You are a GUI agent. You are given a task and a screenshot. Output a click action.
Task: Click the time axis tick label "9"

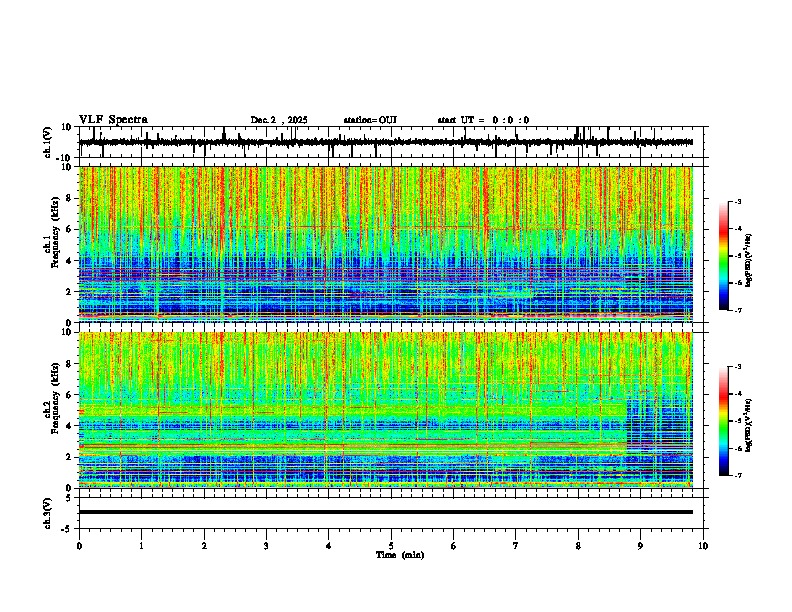(x=640, y=545)
